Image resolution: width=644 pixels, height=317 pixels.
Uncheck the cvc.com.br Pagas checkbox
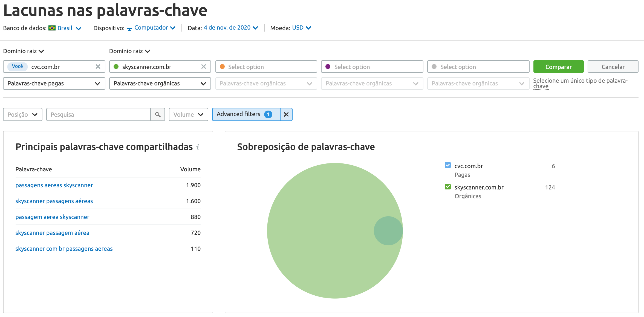pos(447,165)
